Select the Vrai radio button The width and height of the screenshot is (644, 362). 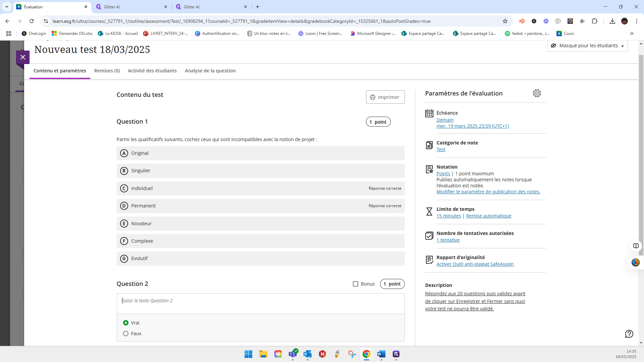point(126,323)
